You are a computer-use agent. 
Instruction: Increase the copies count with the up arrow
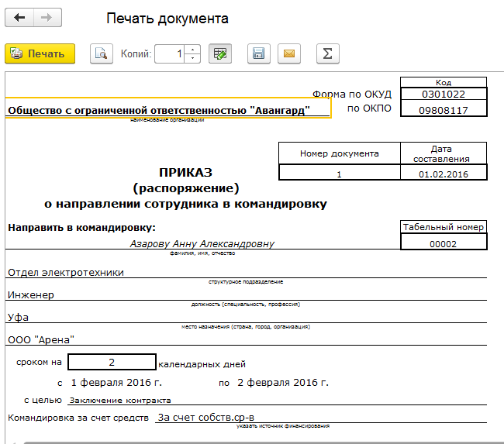pos(193,50)
